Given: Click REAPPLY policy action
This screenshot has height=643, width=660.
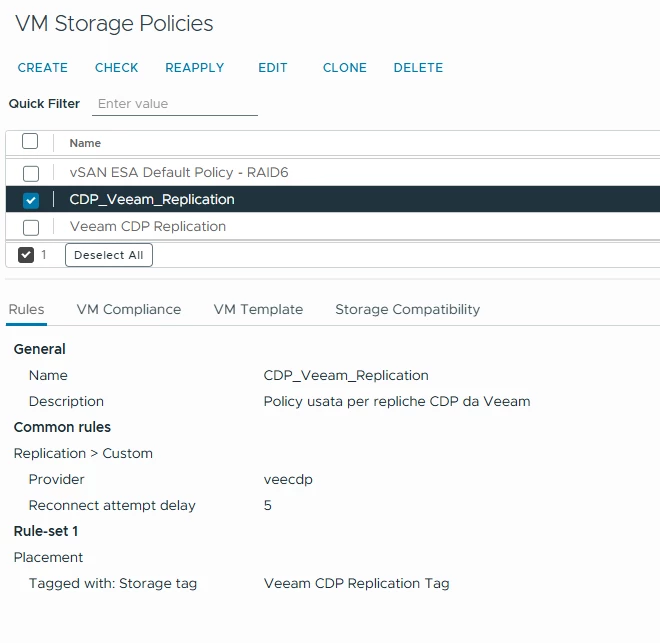Looking at the screenshot, I should pyautogui.click(x=194, y=68).
